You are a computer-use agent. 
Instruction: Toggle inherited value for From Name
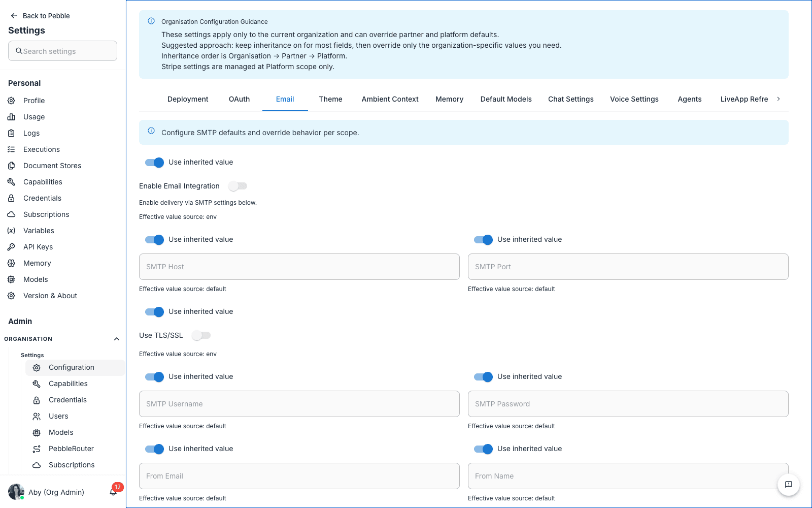483,449
